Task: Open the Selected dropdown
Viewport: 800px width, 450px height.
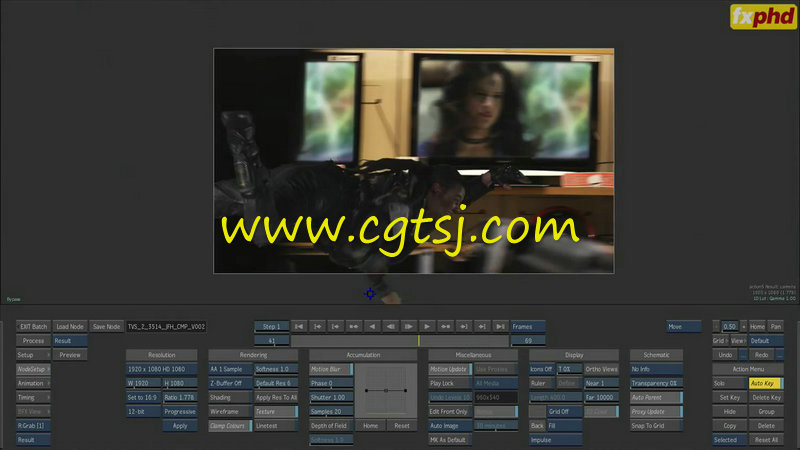Action: pos(730,440)
